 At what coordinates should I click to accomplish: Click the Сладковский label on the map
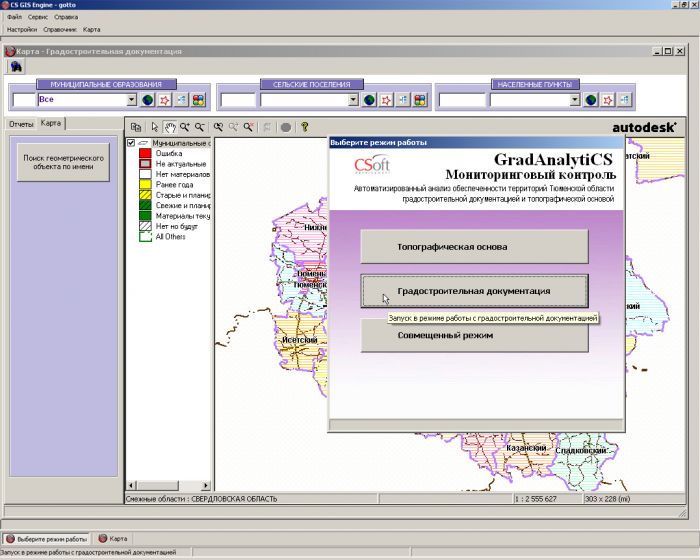pyautogui.click(x=581, y=451)
